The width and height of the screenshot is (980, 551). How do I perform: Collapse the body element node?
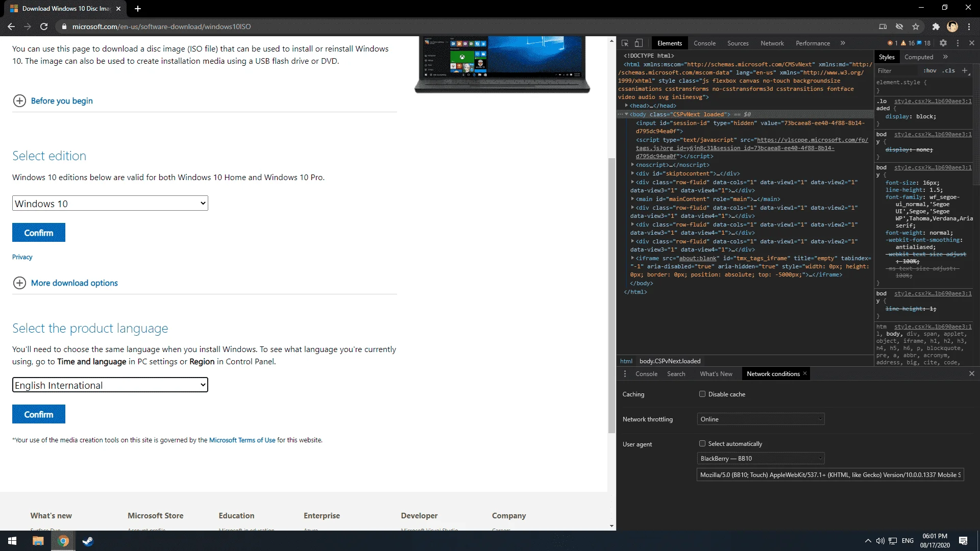pos(626,114)
